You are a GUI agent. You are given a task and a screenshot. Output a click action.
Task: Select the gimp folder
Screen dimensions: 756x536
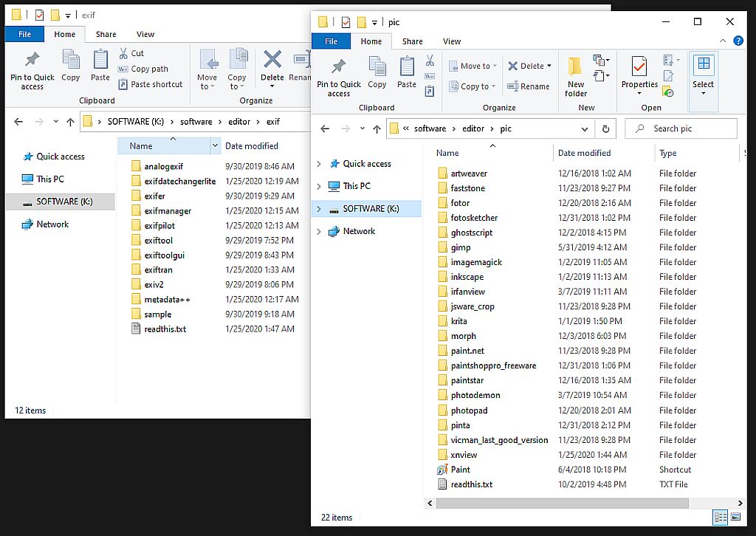(461, 247)
